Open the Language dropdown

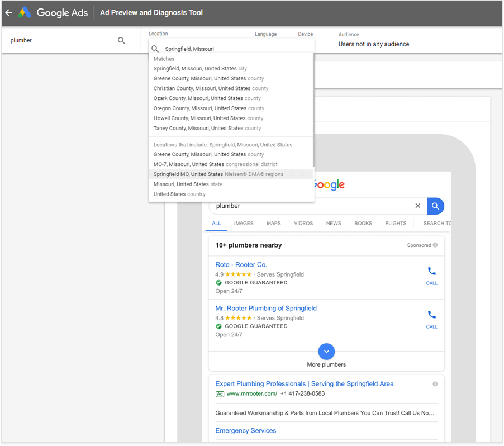pos(265,34)
